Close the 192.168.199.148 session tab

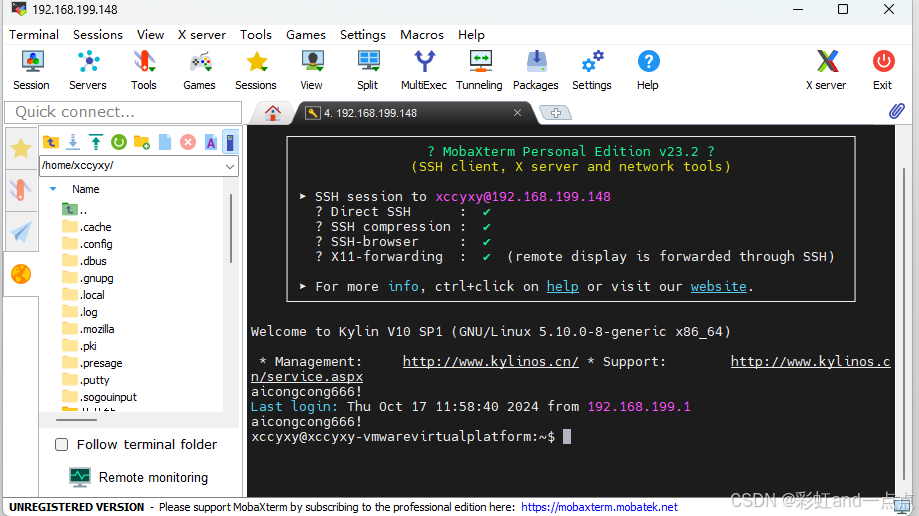(518, 113)
